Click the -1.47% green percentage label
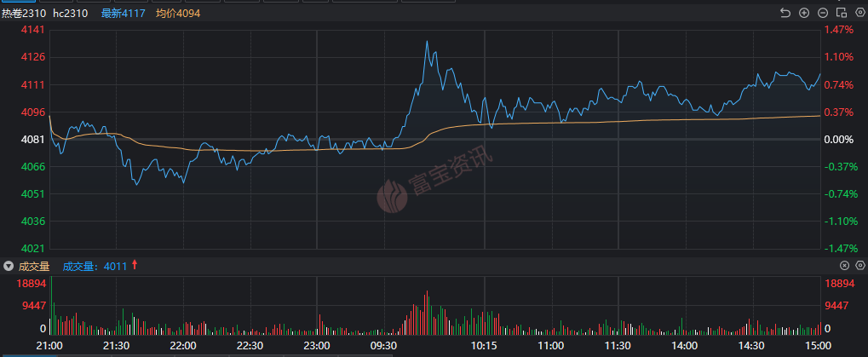The image size is (868, 357). coord(841,249)
